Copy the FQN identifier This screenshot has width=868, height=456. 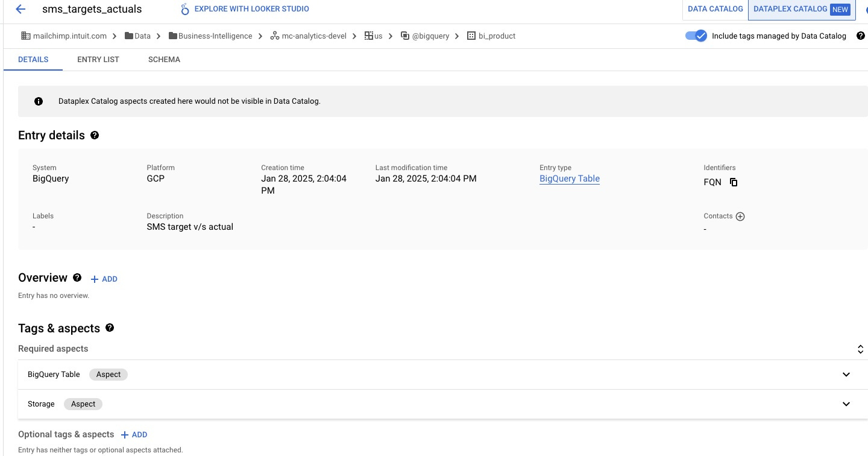click(734, 182)
